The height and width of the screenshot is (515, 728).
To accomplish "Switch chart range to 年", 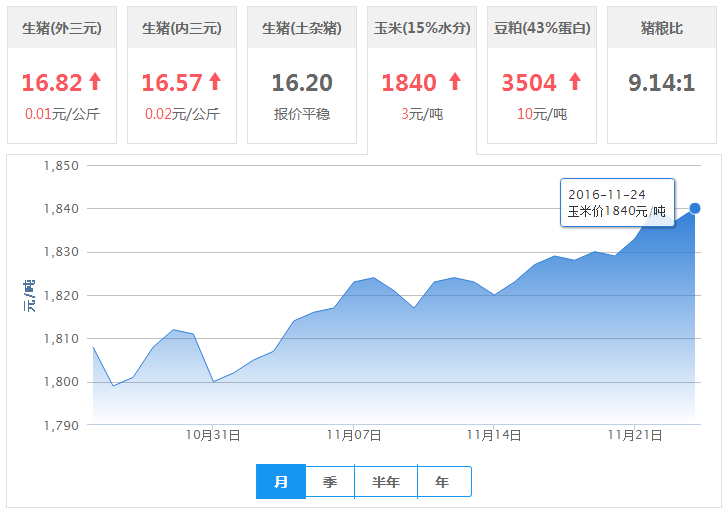I will [444, 482].
